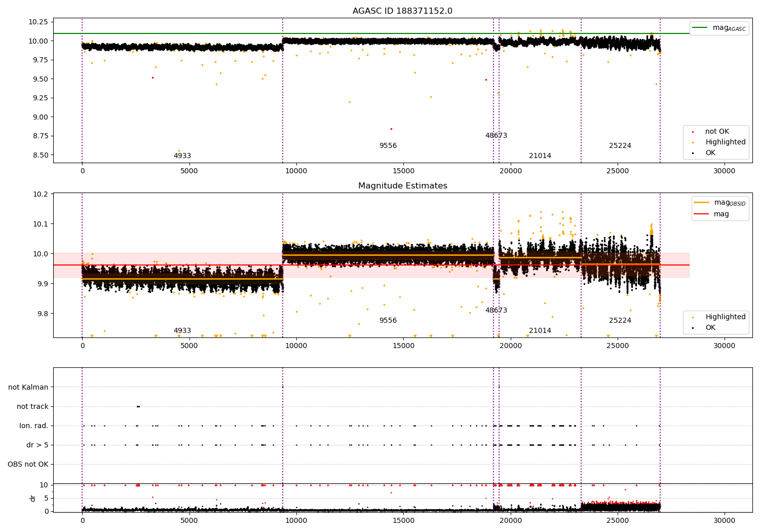Click the '9.25' y-axis tick label
The width and height of the screenshot is (760, 532).
coord(40,98)
